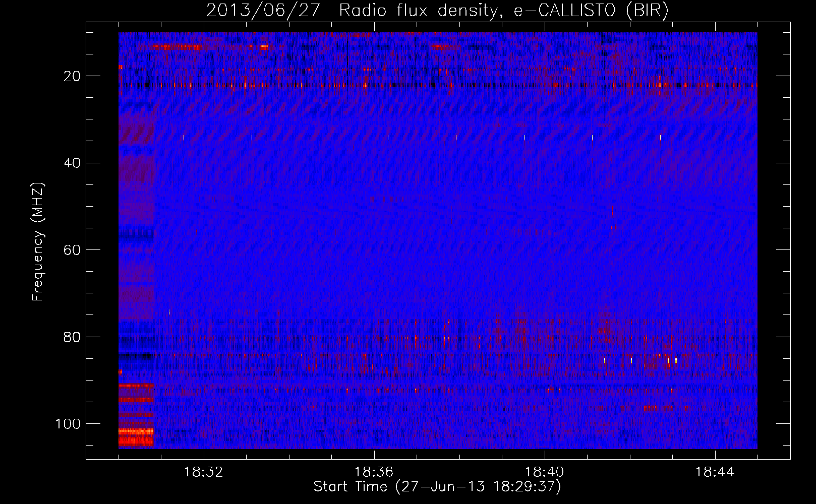Click the 20 frequency tick label
Viewport: 816px width, 504px height.
coord(73,76)
